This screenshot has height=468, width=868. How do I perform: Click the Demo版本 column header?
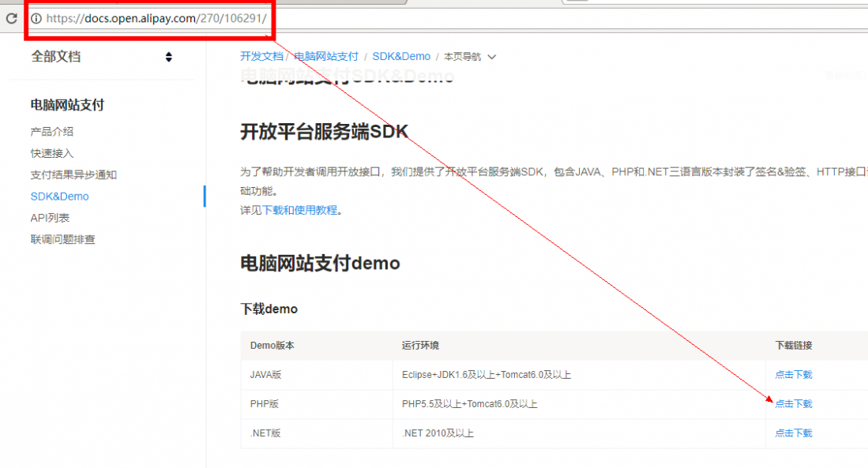click(272, 345)
